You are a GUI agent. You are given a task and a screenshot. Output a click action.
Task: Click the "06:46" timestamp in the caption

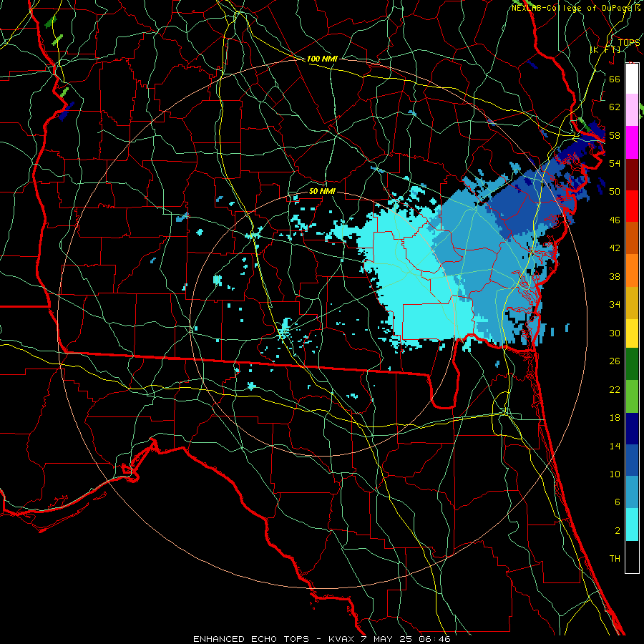click(x=435, y=639)
